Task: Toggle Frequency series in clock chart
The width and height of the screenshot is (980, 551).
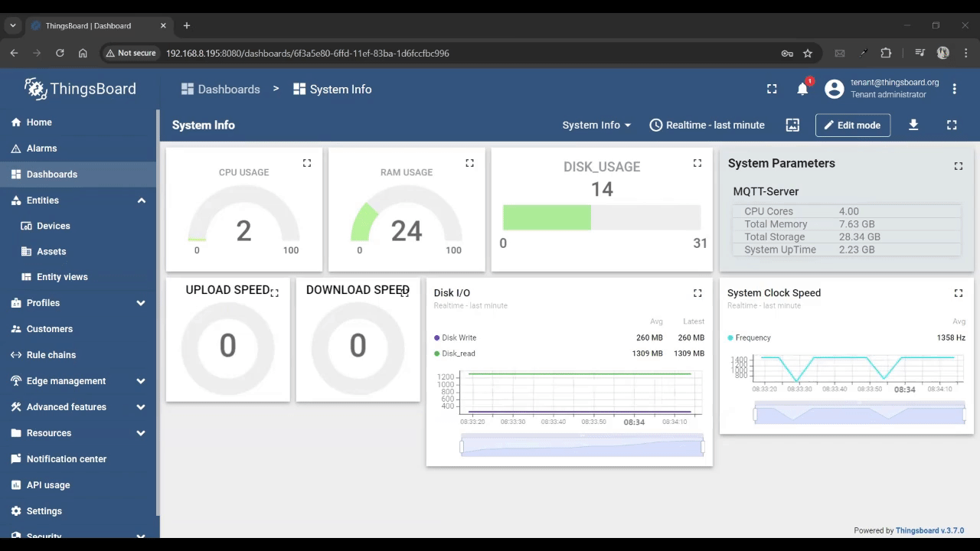Action: (753, 337)
